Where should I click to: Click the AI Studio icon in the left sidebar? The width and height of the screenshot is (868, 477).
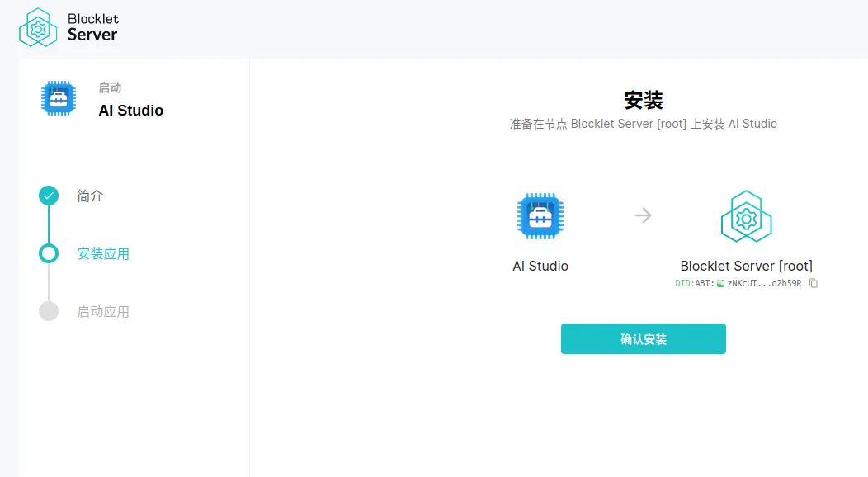point(59,98)
